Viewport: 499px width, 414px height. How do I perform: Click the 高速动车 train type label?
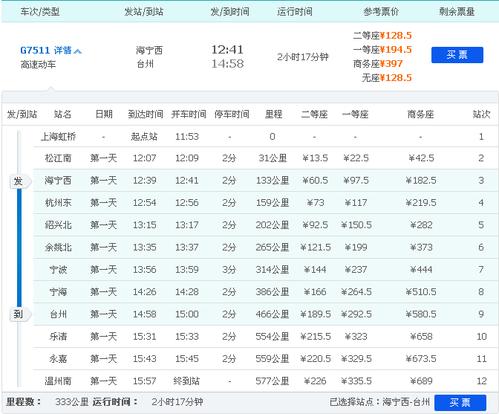(38, 65)
